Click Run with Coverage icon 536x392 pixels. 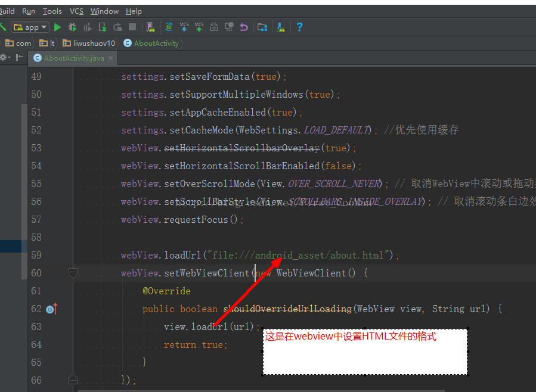tap(88, 27)
